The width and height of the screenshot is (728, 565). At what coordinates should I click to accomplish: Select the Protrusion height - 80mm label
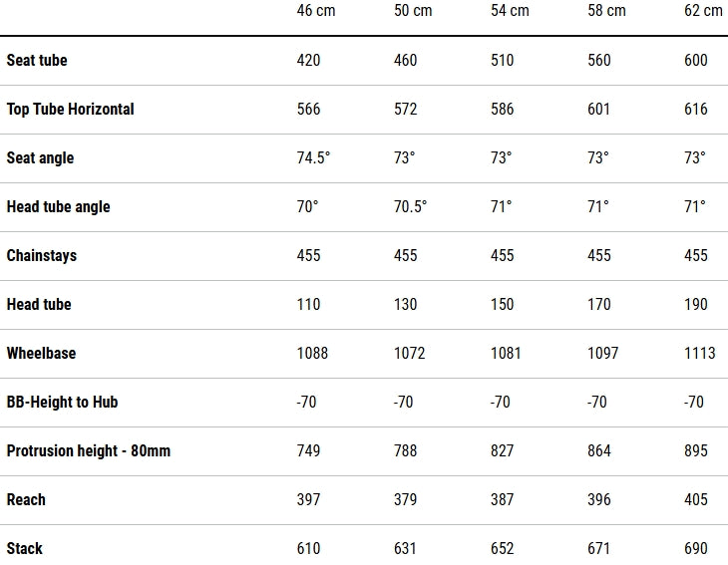point(89,451)
